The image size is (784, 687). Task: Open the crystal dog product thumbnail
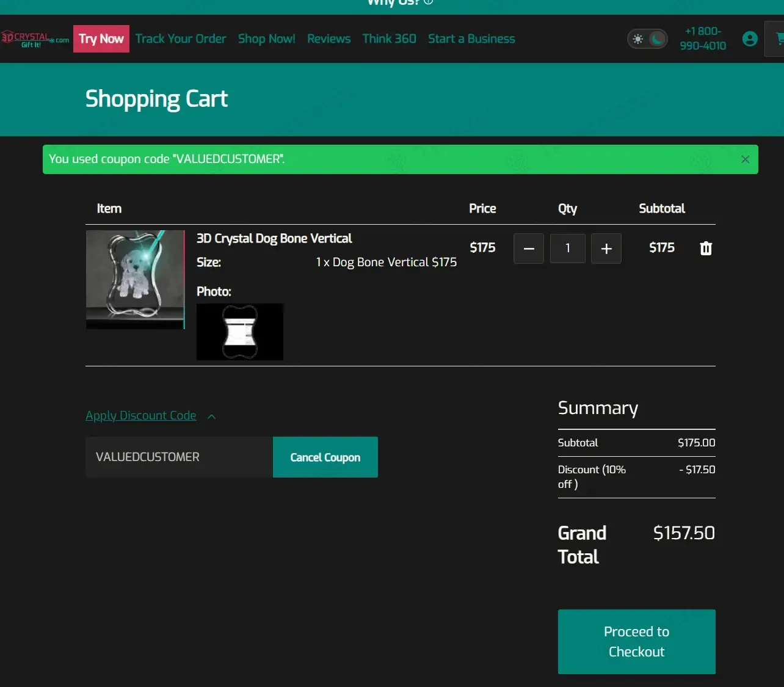point(135,280)
